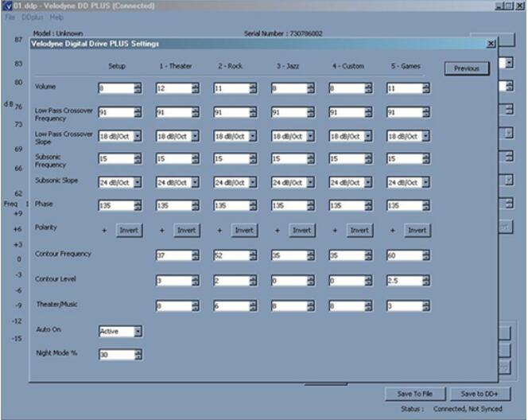Image resolution: width=528 pixels, height=420 pixels.
Task: Open Theater Low Pass Crossover Slope dropdown
Action: coord(195,136)
